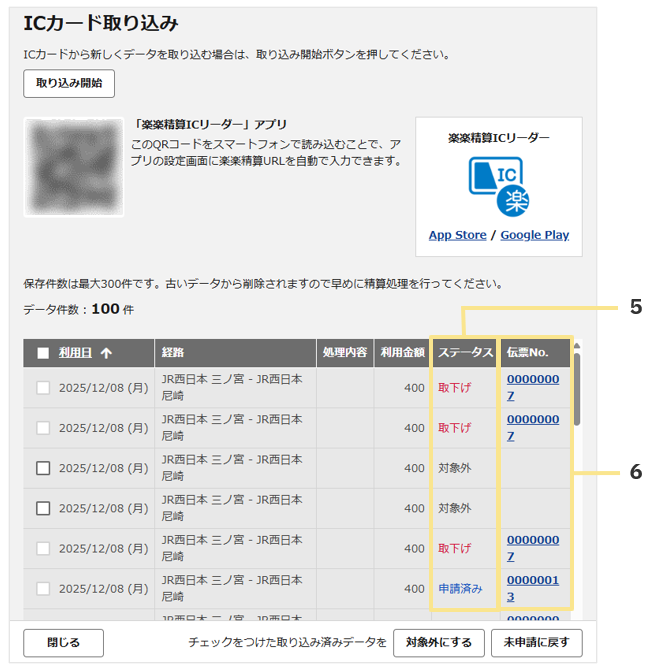The image size is (658, 668).
Task: Click the 処理内容 column header
Action: pyautogui.click(x=345, y=353)
